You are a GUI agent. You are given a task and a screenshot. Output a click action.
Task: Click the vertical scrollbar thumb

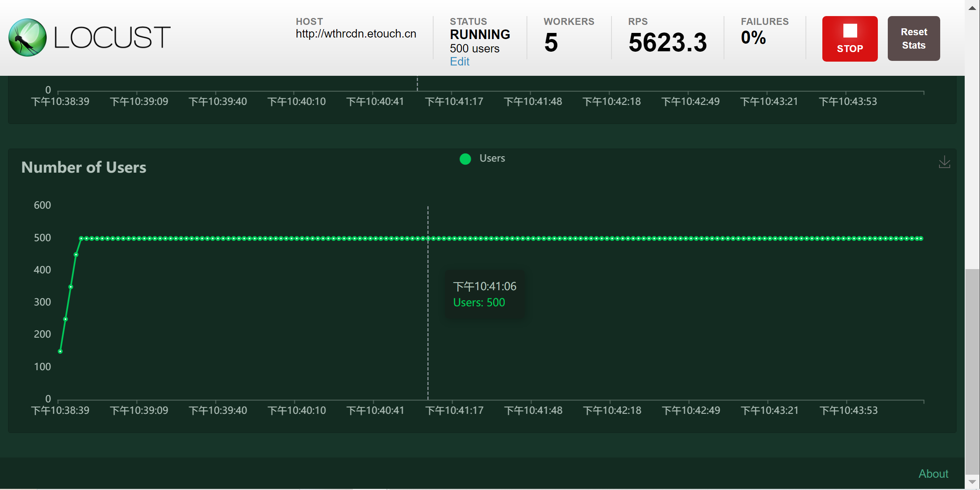pos(972,371)
